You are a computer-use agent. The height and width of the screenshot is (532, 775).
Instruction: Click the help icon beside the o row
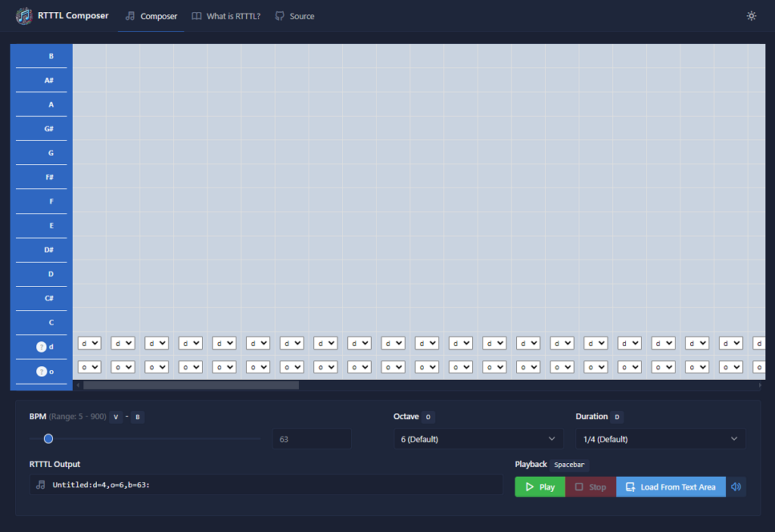coord(42,372)
